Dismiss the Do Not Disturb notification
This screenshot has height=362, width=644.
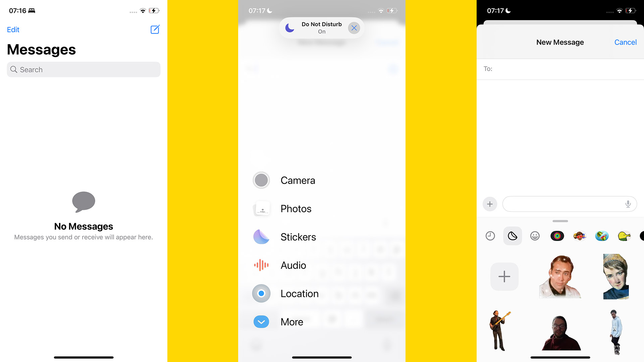point(354,27)
